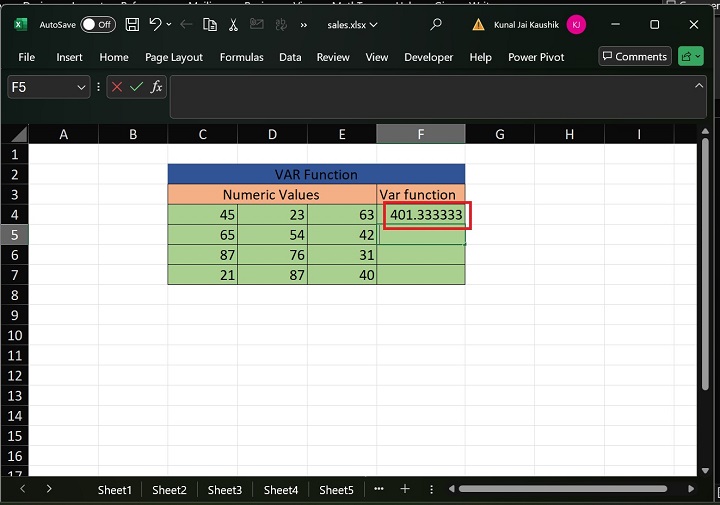
Task: Click cell E7 containing 40
Action: pos(342,275)
